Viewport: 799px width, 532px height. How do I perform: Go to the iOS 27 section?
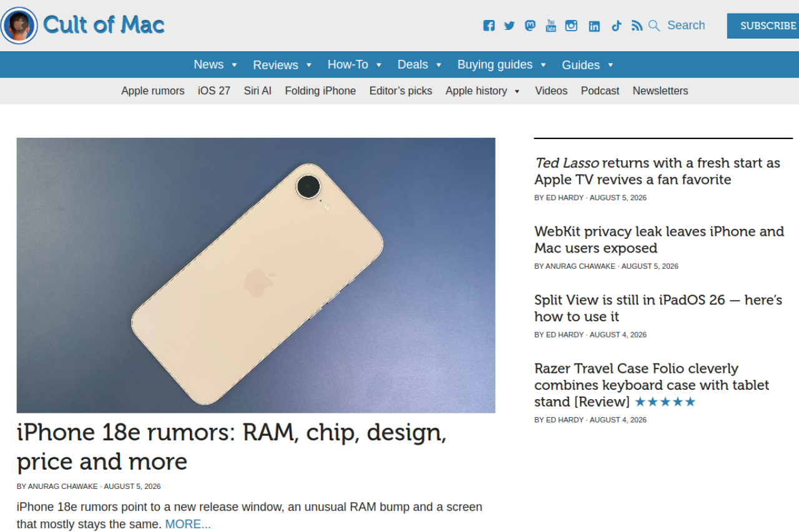click(x=214, y=91)
